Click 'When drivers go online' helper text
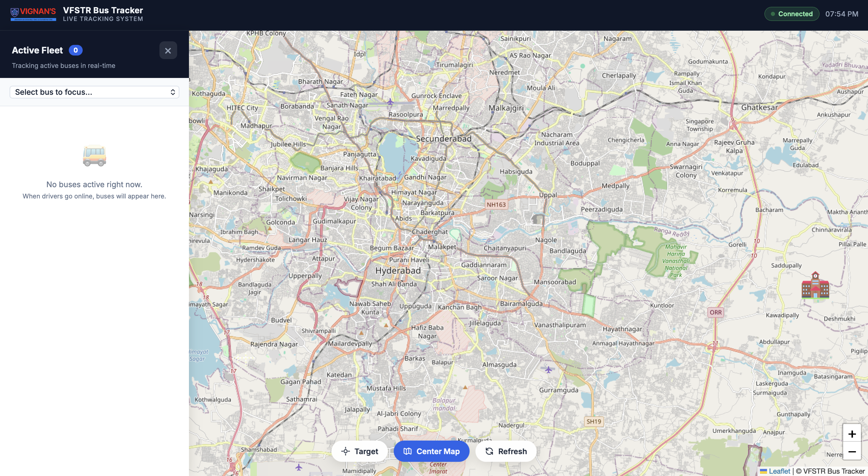Viewport: 868px width, 476px height. pos(94,196)
